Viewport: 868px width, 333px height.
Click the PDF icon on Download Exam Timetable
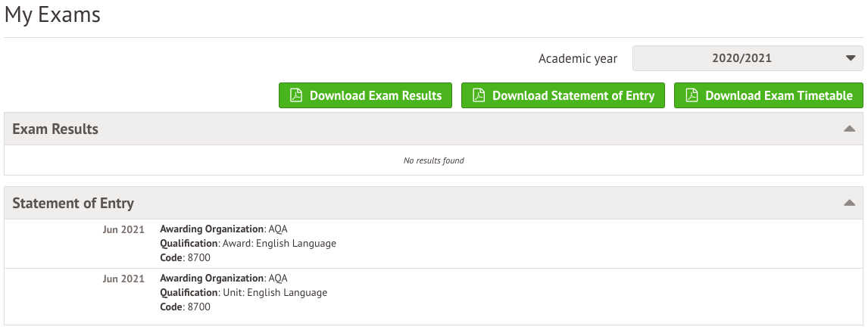point(691,95)
